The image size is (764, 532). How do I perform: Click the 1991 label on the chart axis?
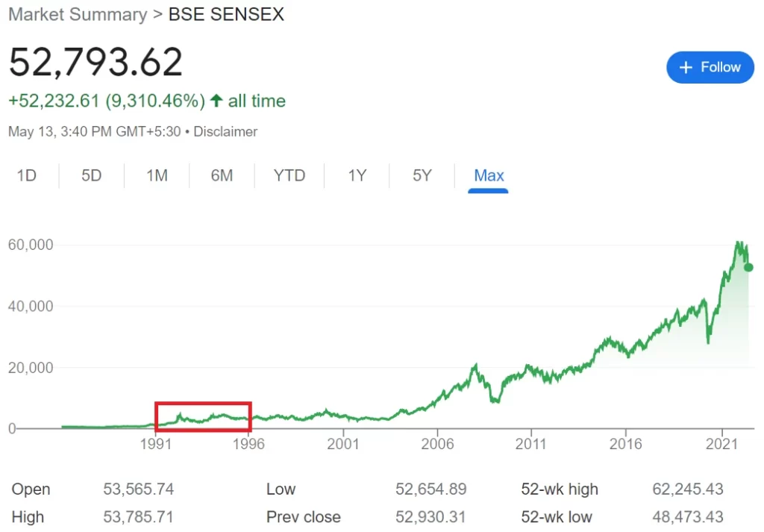click(156, 444)
